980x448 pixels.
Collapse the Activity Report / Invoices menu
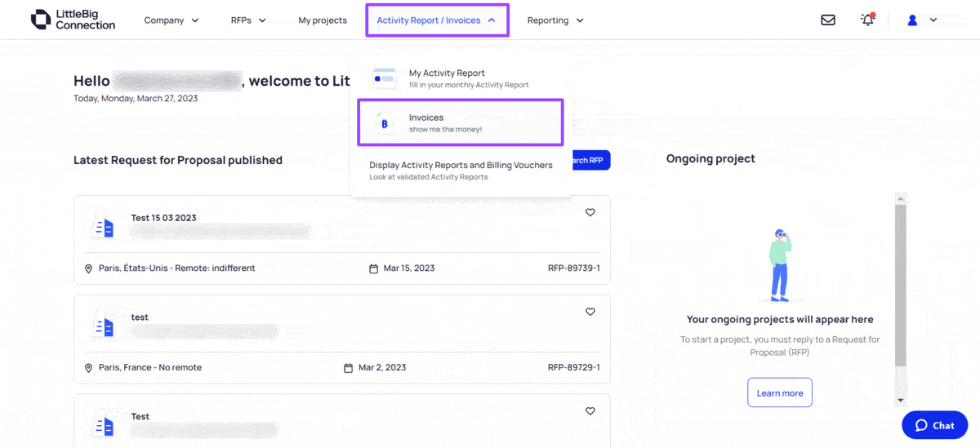[x=437, y=20]
